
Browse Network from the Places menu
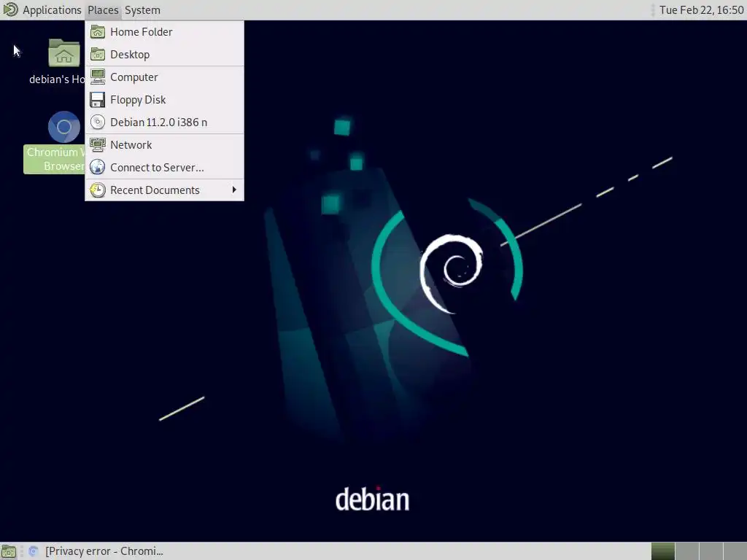click(164, 145)
